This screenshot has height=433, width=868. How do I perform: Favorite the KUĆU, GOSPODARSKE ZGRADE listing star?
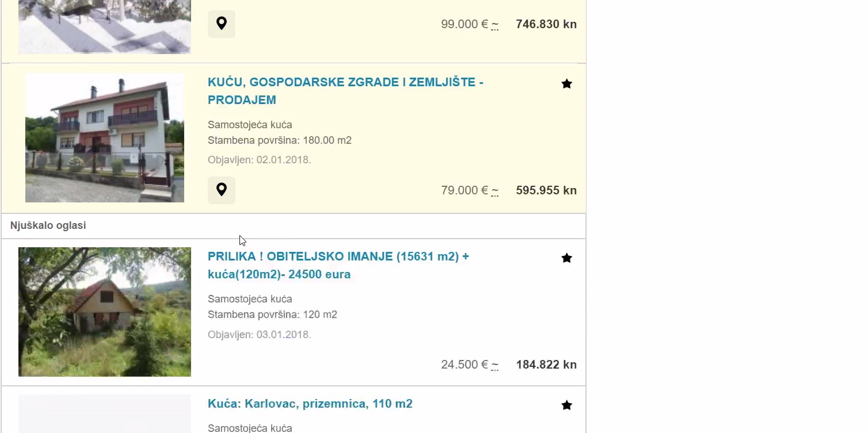[566, 84]
